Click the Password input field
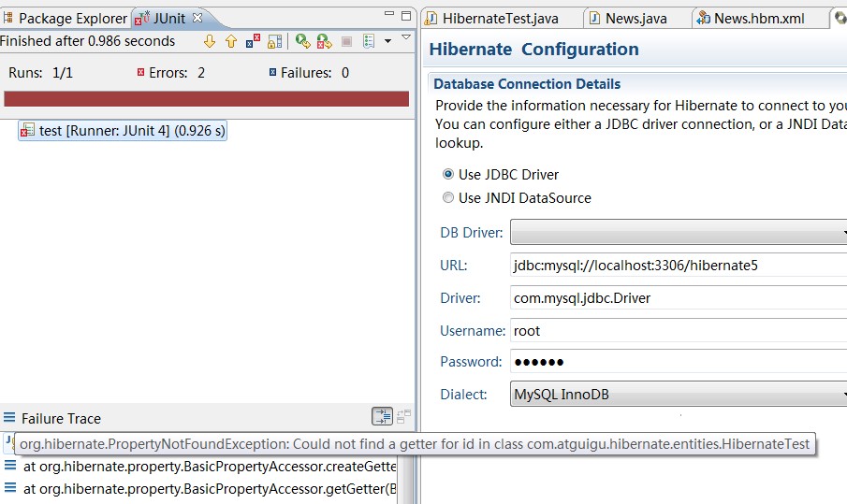 pos(679,362)
